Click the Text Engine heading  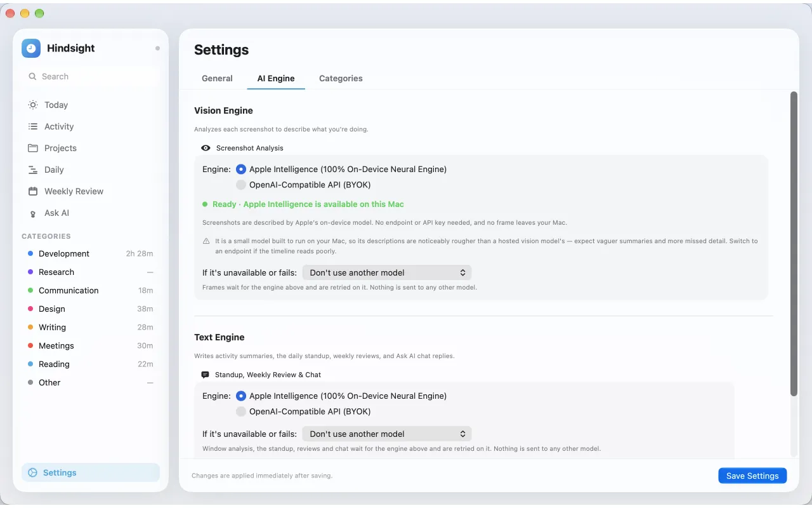219,337
